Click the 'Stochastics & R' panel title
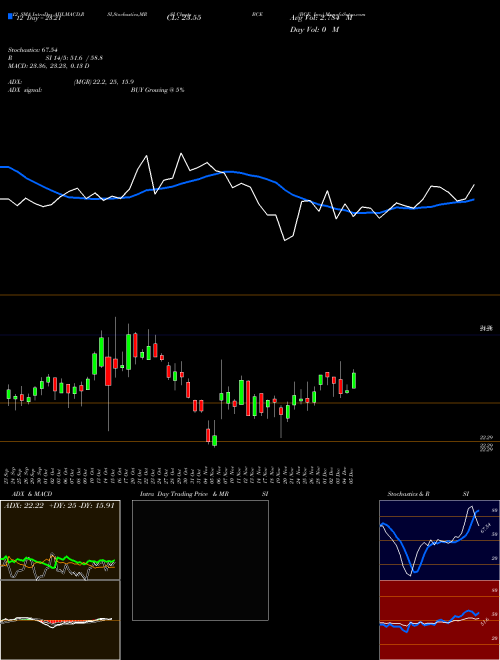 pos(409,494)
